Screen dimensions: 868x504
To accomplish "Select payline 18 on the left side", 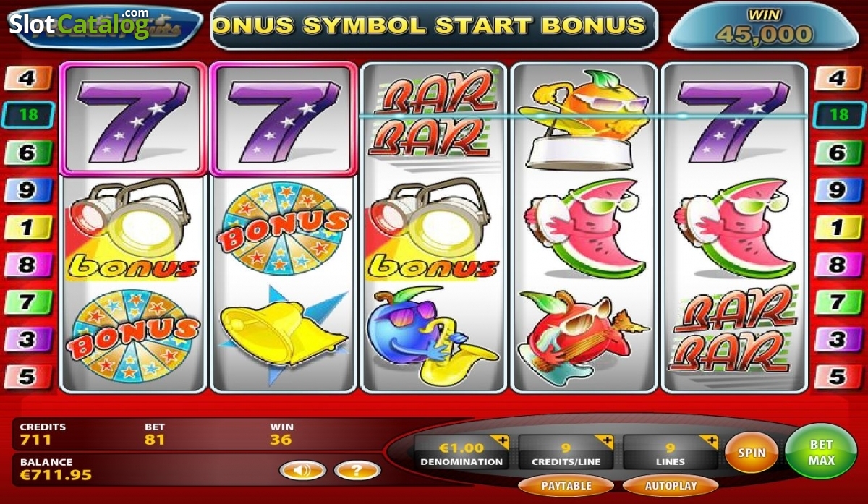I will click(x=27, y=114).
